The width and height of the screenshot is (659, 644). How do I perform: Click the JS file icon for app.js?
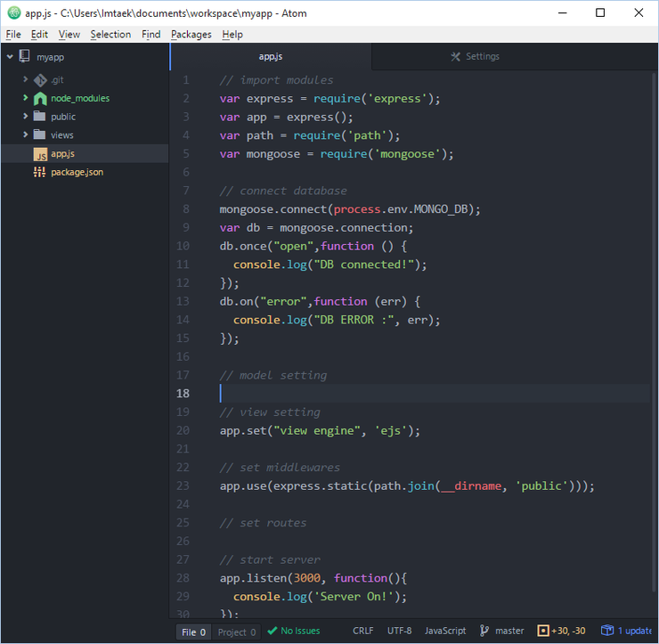(x=40, y=154)
